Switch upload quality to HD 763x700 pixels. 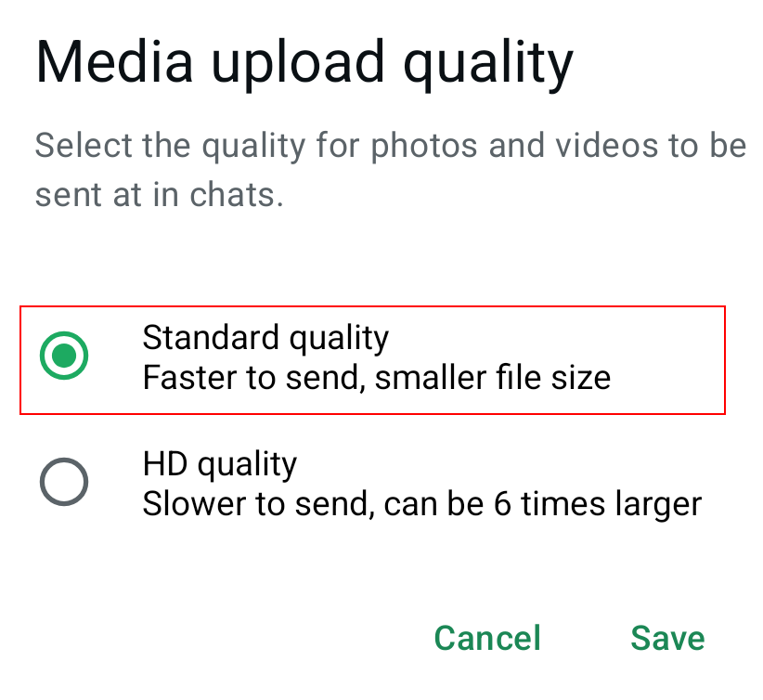(64, 482)
